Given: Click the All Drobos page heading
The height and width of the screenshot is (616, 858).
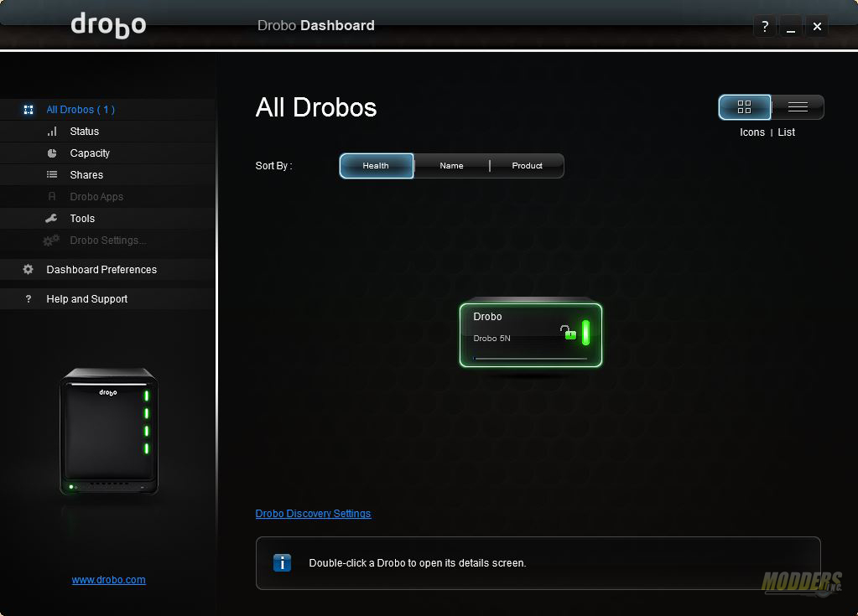Looking at the screenshot, I should (316, 107).
